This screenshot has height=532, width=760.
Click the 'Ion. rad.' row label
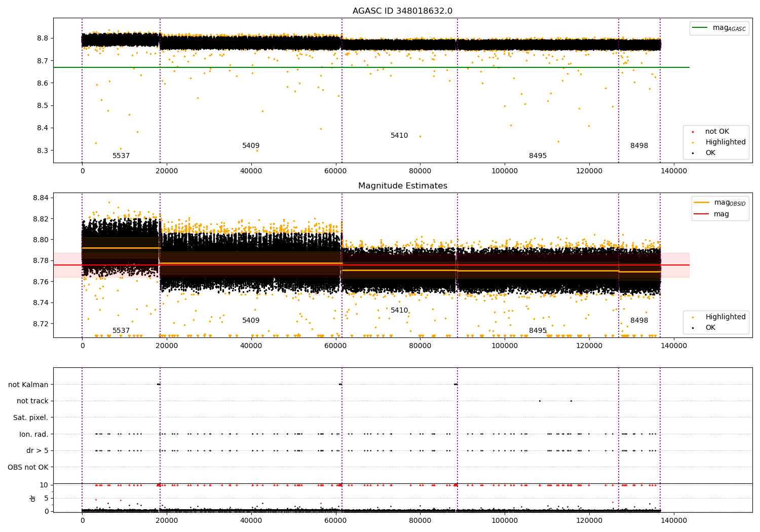pyautogui.click(x=34, y=434)
